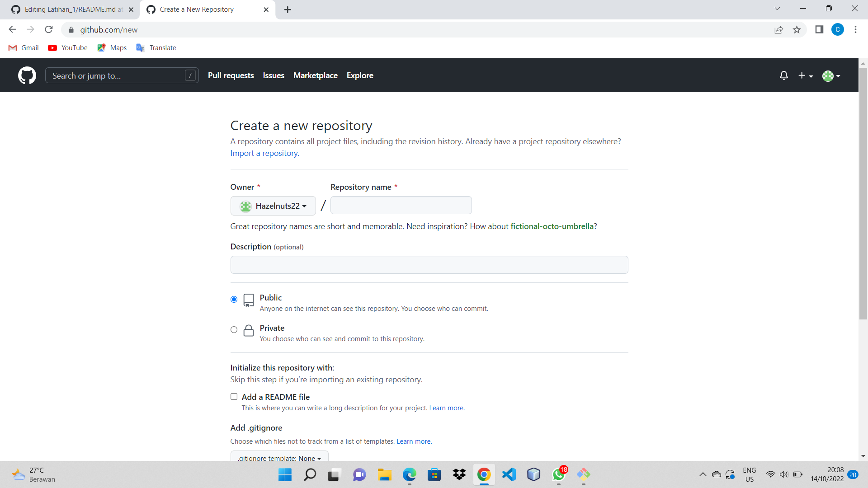Open File Explorer from the taskbar

(384, 475)
